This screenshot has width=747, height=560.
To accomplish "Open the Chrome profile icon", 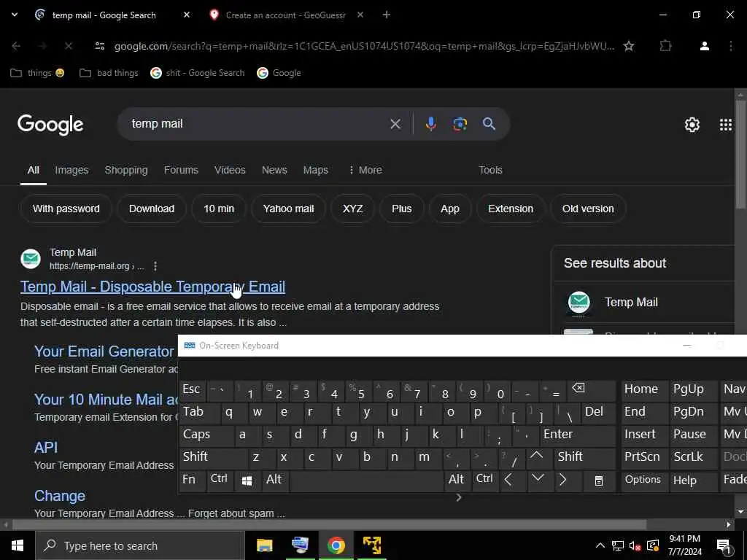I will pos(705,46).
